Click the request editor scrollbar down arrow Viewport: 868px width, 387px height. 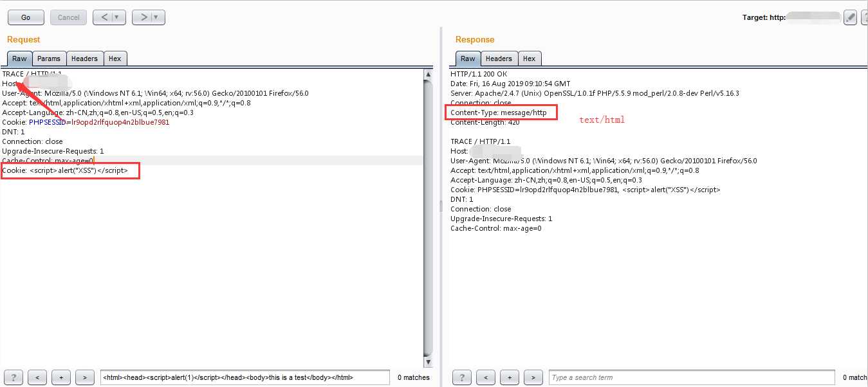[429, 362]
